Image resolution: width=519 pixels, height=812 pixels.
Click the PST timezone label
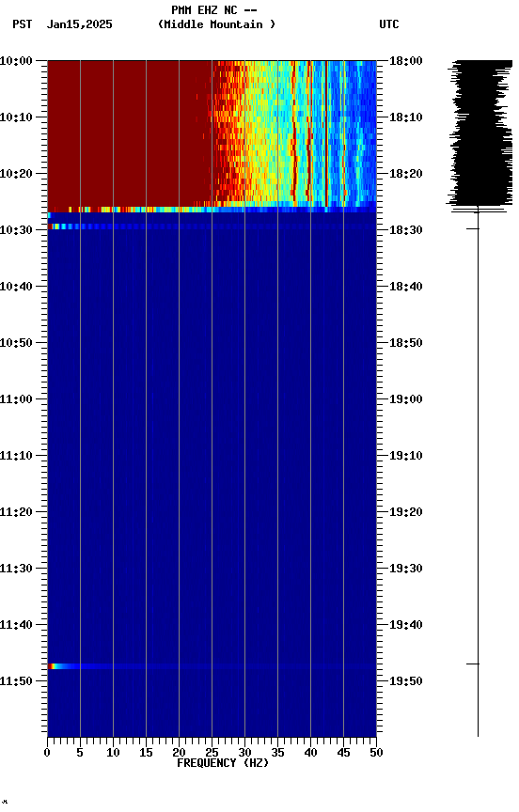[x=23, y=24]
